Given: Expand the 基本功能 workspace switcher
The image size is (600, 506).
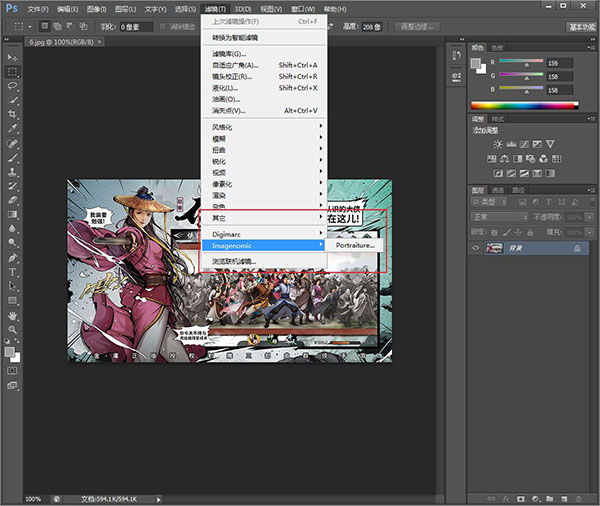Looking at the screenshot, I should point(580,27).
